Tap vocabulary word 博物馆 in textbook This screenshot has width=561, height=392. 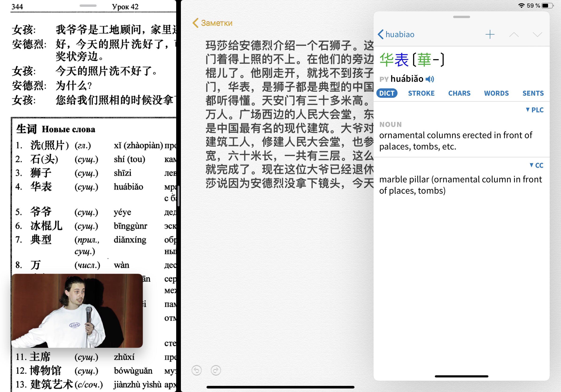pyautogui.click(x=45, y=370)
